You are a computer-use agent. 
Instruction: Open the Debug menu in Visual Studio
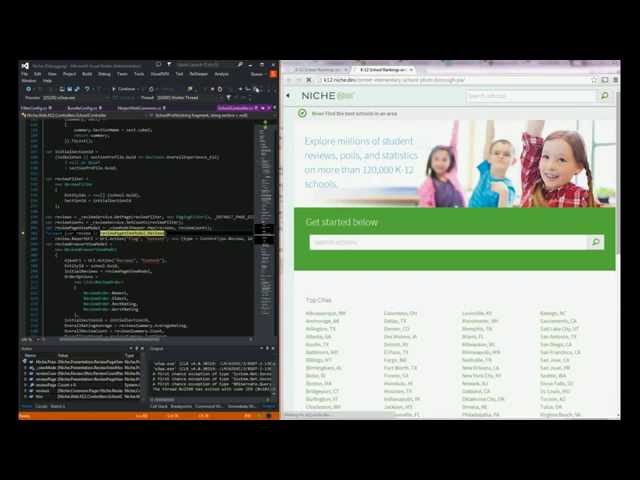104,74
